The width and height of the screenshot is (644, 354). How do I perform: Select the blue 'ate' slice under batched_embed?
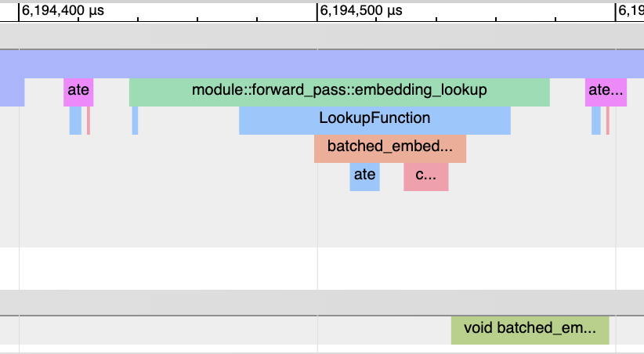tap(364, 175)
